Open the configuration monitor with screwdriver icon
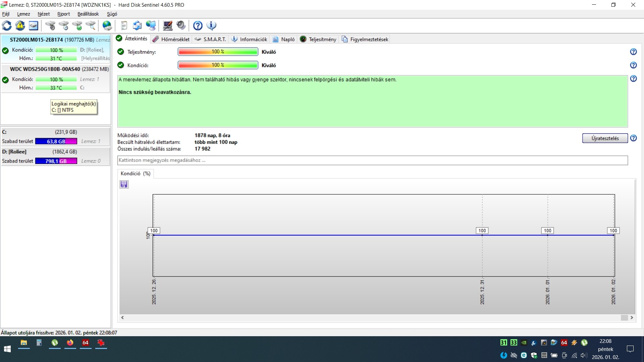The width and height of the screenshot is (644, 362). click(x=167, y=25)
